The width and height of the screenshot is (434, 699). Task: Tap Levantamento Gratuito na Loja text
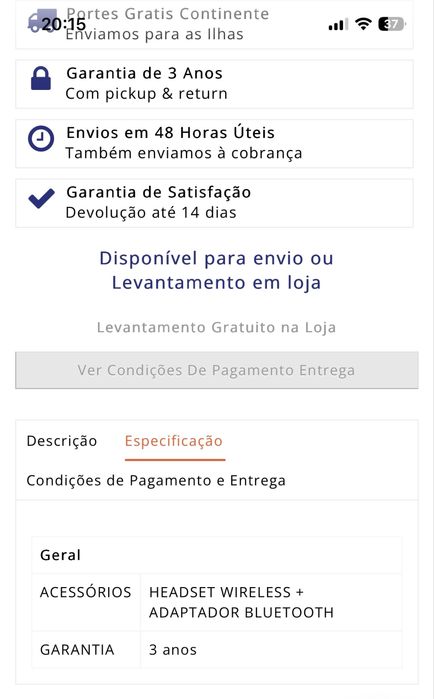click(217, 327)
